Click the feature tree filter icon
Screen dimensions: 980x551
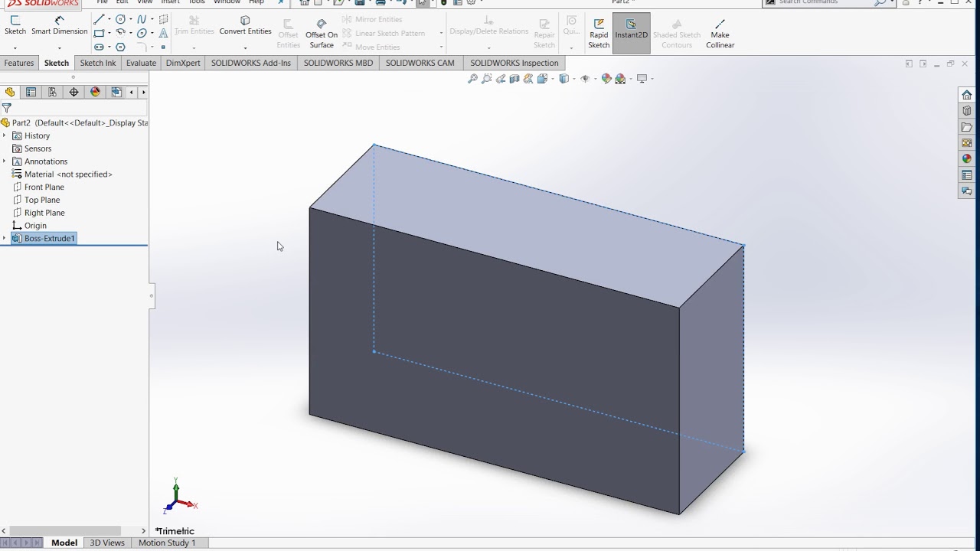click(x=7, y=109)
